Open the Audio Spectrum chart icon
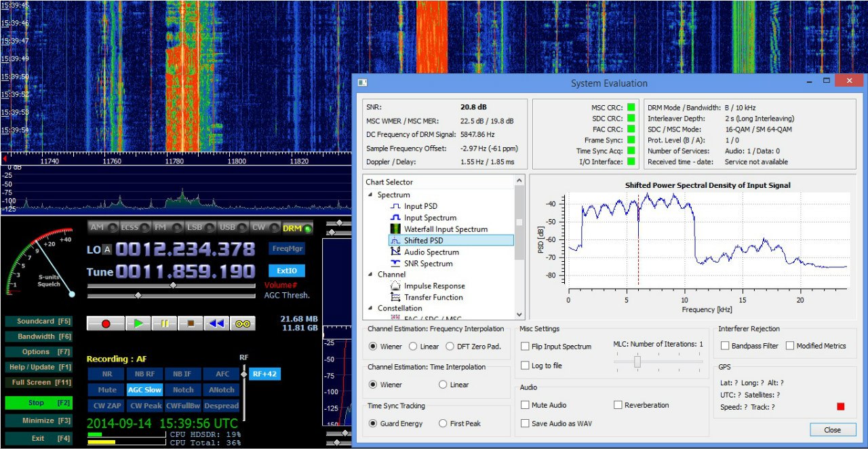 click(x=396, y=252)
